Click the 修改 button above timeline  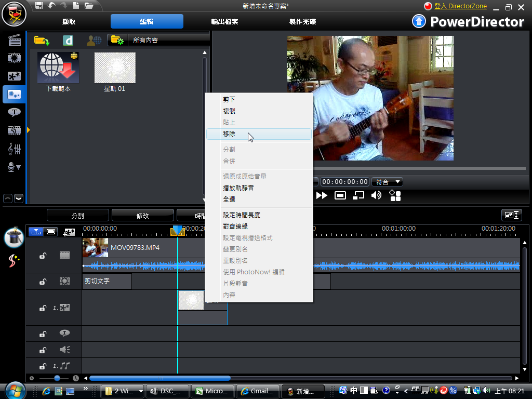point(142,216)
